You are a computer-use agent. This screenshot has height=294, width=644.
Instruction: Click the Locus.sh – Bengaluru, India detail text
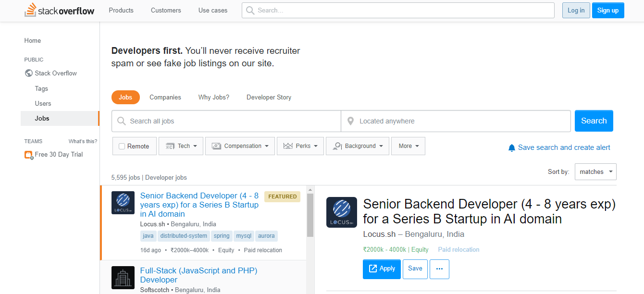tap(414, 234)
